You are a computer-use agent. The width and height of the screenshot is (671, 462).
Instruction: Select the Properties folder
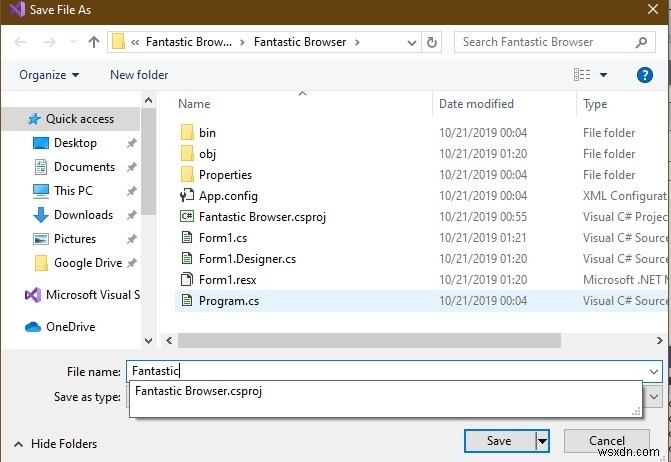[x=225, y=175]
